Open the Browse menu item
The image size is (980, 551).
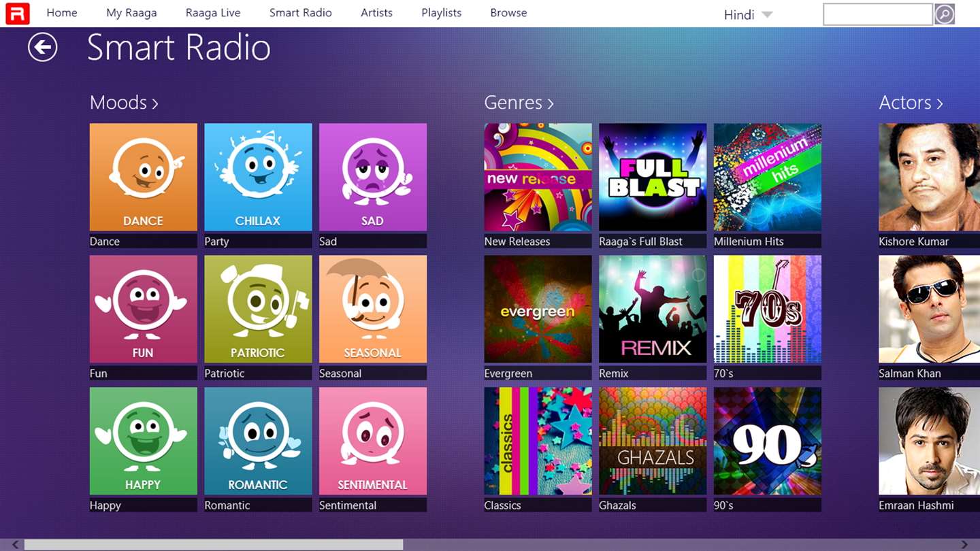click(508, 13)
